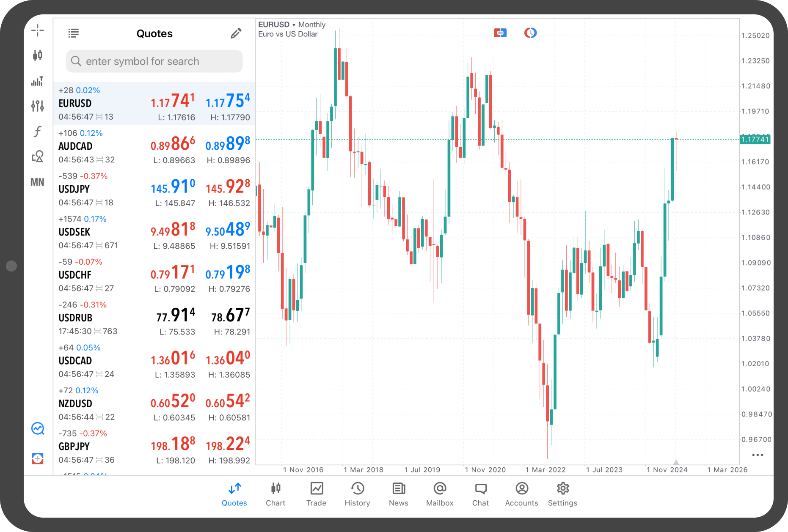Select the USDCAD quote row
The height and width of the screenshot is (532, 788).
click(154, 361)
